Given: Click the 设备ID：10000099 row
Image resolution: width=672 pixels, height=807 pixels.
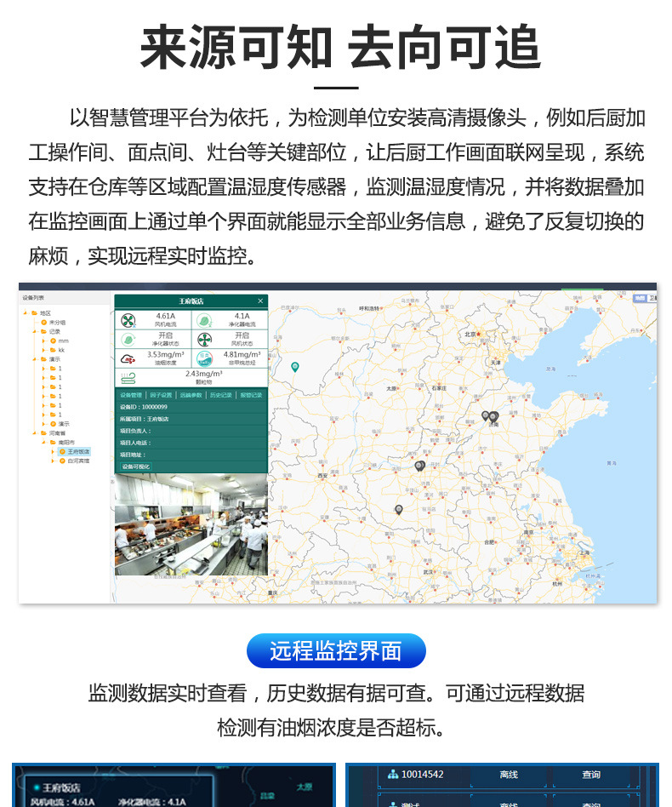Looking at the screenshot, I should [x=191, y=407].
